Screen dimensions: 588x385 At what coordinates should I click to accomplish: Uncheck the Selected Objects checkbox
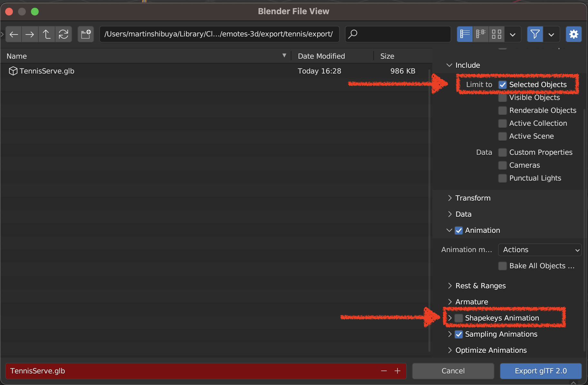pyautogui.click(x=503, y=85)
